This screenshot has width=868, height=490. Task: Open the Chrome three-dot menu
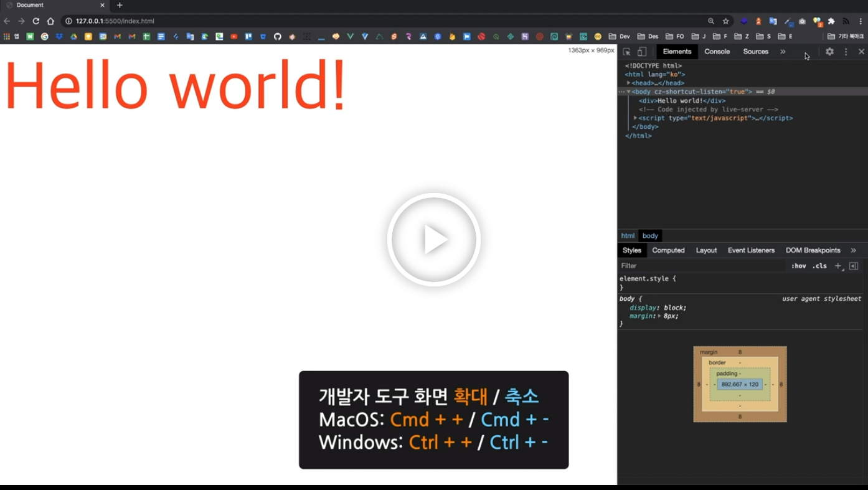(861, 21)
